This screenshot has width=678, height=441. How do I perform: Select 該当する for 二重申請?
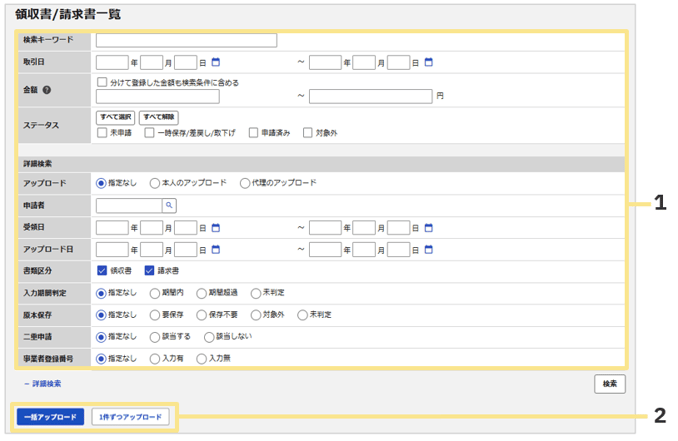pyautogui.click(x=155, y=337)
